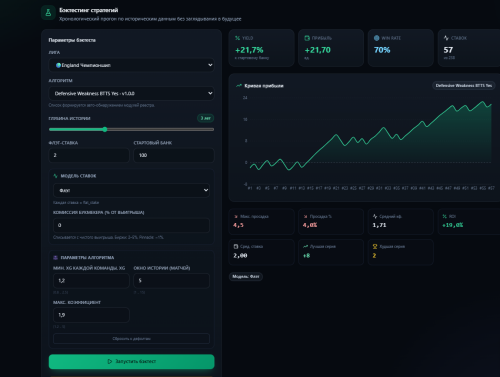Click the flat stake input field
500x377 pixels.
(x=89, y=155)
